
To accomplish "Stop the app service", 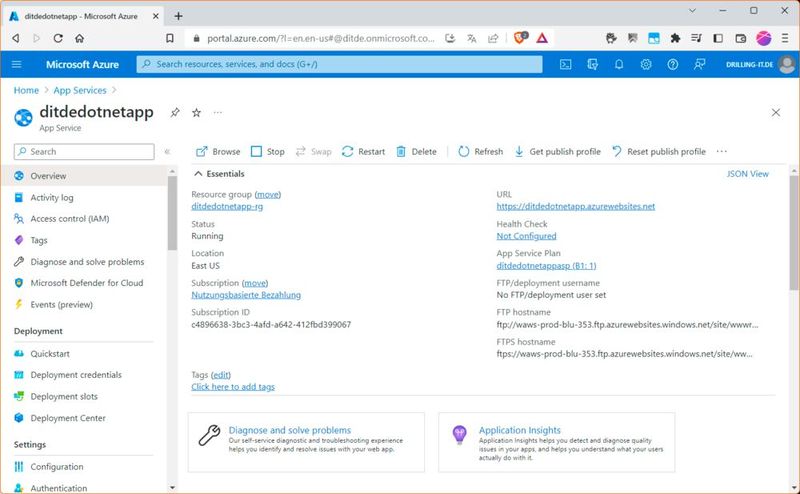I will point(268,152).
